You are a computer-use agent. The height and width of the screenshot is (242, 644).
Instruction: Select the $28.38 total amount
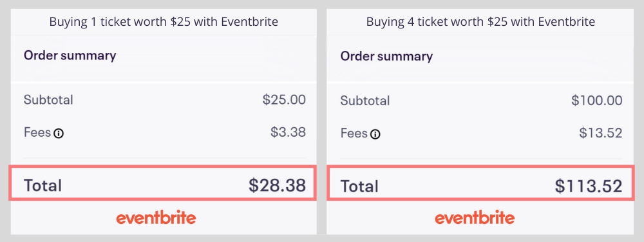pos(277,185)
